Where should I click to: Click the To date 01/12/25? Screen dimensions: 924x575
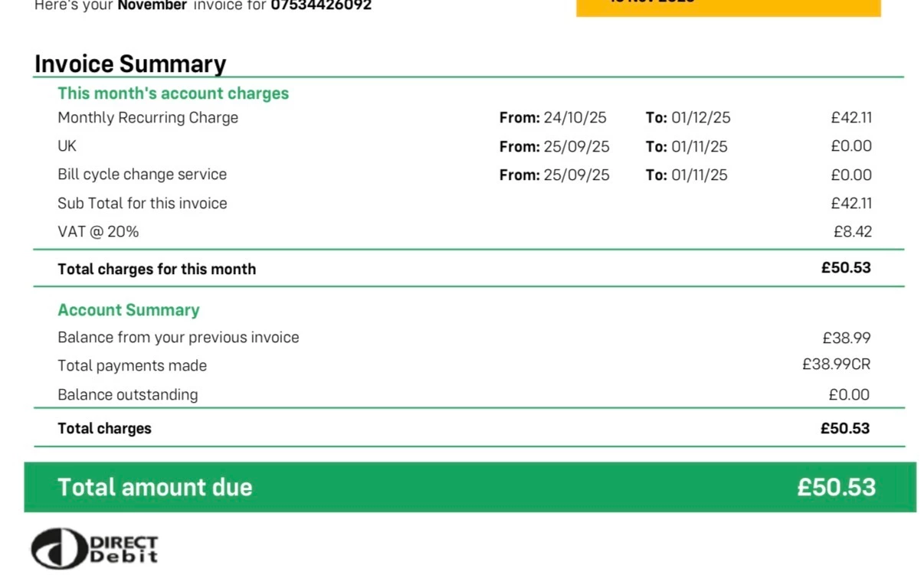click(x=701, y=118)
